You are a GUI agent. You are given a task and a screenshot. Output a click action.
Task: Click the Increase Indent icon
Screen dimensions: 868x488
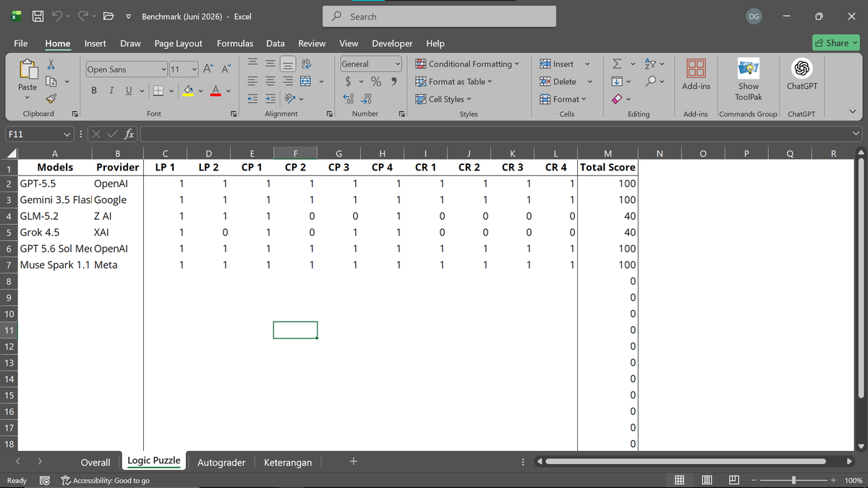[x=271, y=98]
